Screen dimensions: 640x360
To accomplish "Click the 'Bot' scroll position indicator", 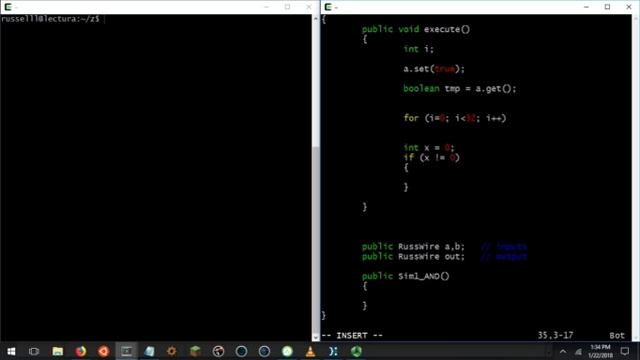I will [617, 336].
